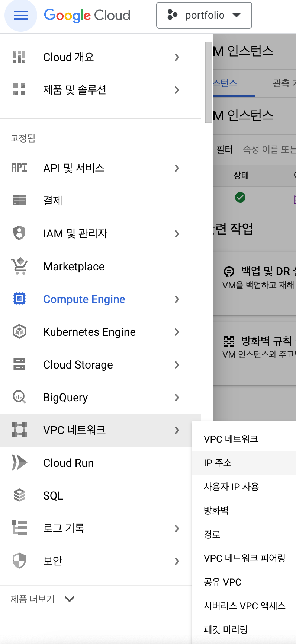Open the portfolio project selector dropdown
Viewport: 296px width, 644px height.
click(x=204, y=15)
